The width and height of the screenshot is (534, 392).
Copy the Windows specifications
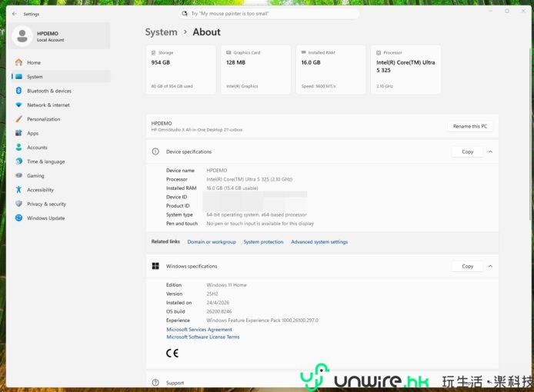pos(467,266)
